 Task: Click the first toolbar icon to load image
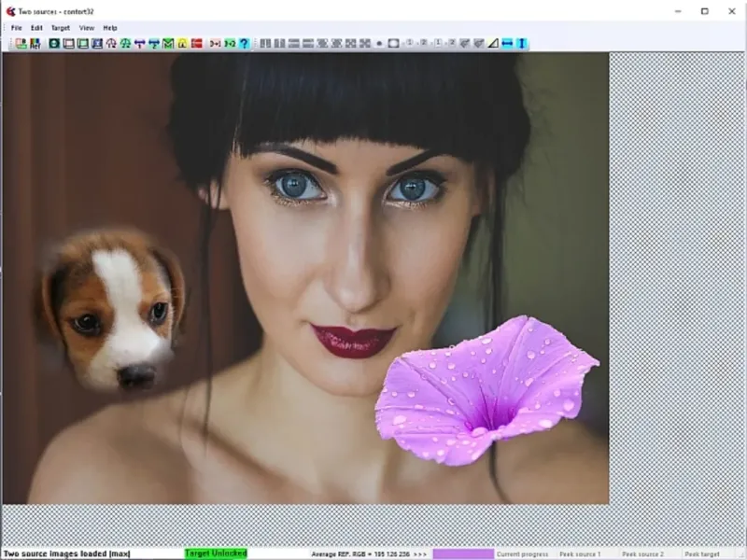click(x=21, y=43)
